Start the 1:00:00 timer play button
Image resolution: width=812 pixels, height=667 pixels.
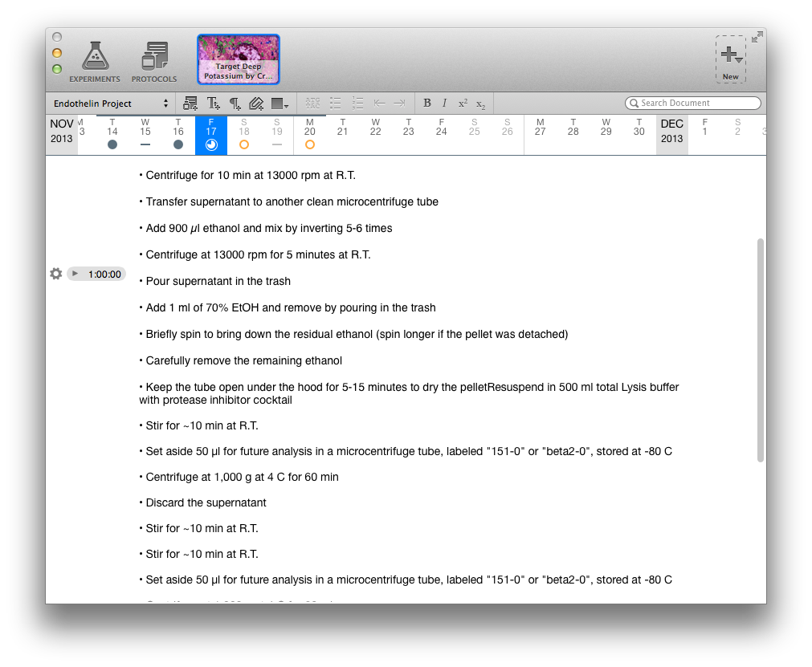[75, 273]
